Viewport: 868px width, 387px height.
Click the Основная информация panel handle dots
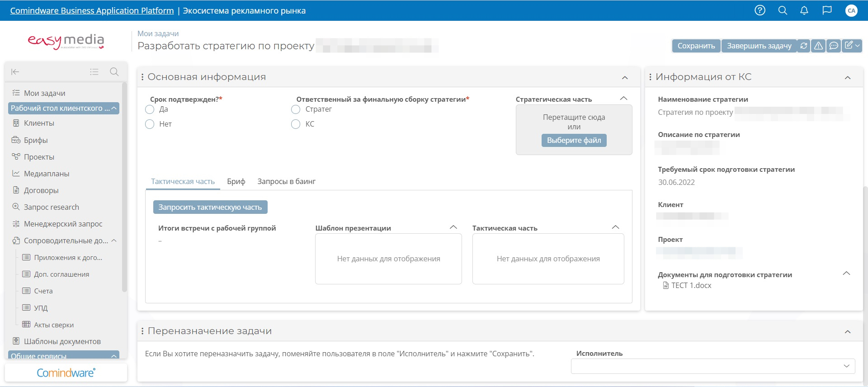click(142, 77)
